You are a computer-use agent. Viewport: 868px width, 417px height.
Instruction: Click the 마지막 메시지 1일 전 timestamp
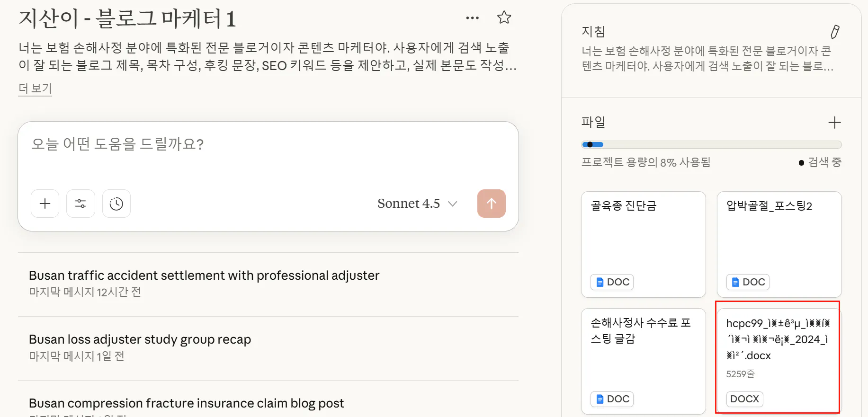click(77, 356)
